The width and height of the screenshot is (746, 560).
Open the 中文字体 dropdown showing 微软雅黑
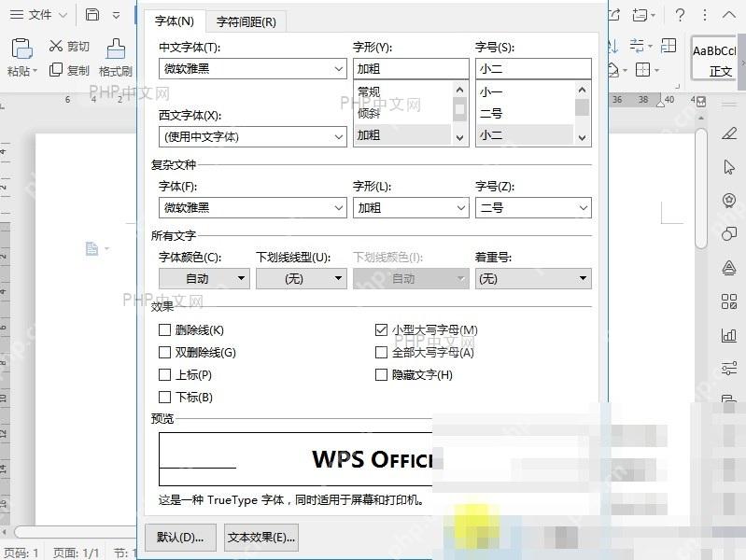[x=253, y=68]
